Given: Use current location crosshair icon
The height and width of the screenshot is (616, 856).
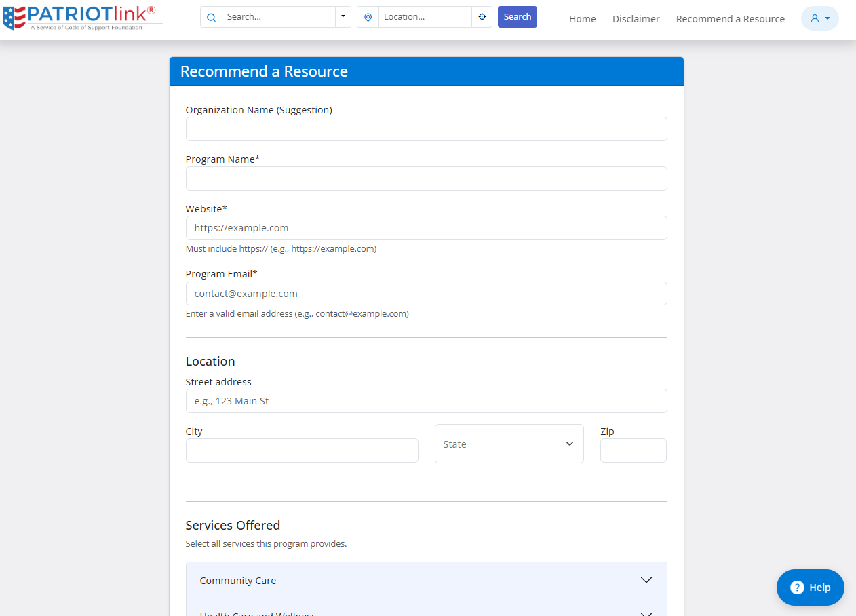Looking at the screenshot, I should [x=482, y=17].
